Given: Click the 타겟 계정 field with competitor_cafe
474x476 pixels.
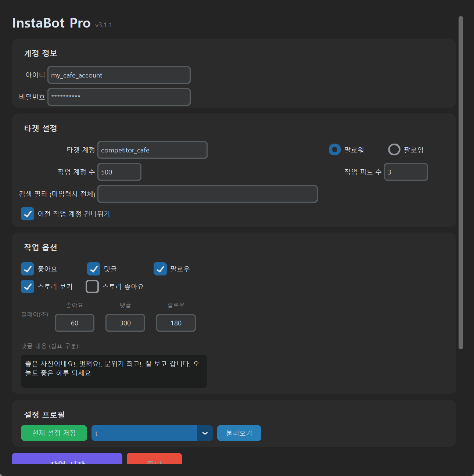Looking at the screenshot, I should click(152, 150).
